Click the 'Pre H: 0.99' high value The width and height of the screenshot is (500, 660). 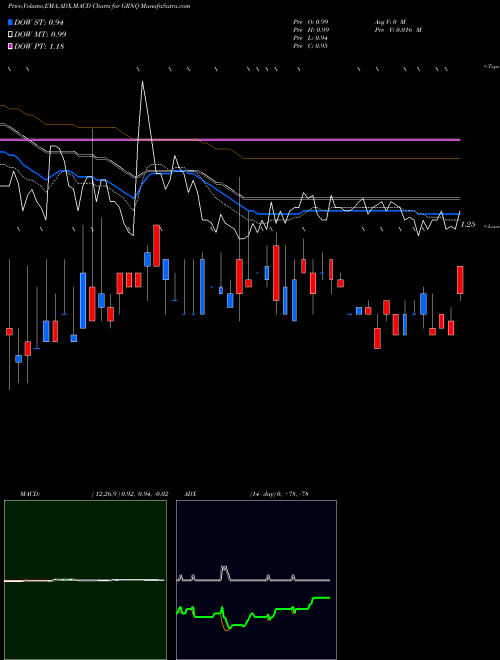[x=311, y=29]
